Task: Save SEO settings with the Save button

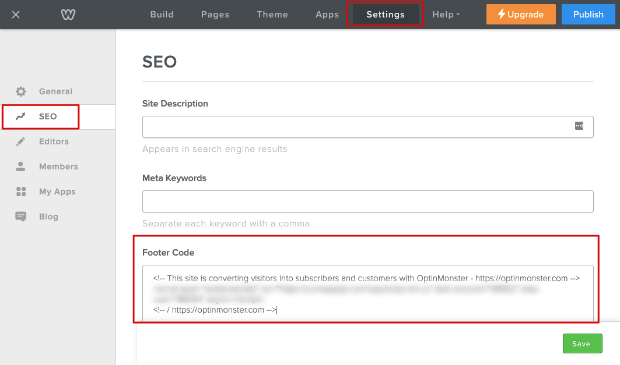Action: [582, 344]
